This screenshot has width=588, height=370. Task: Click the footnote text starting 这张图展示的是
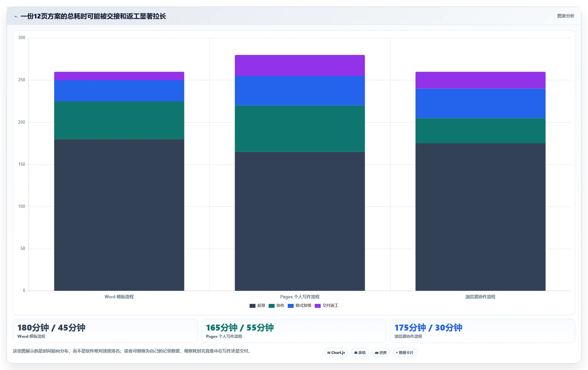pos(133,351)
